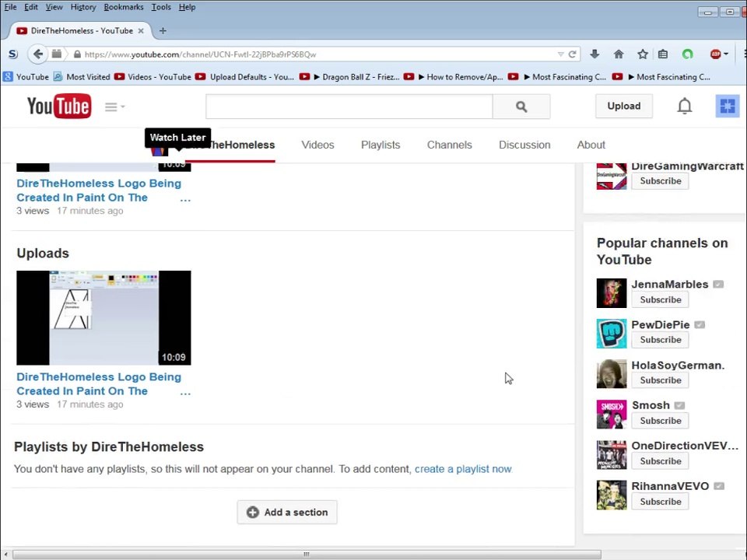Open the Help menu

pos(187,7)
